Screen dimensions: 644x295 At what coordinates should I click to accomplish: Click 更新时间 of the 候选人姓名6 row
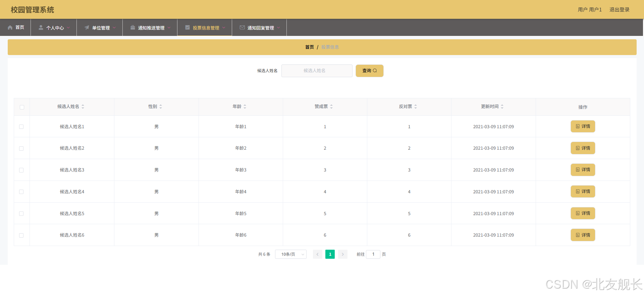pyautogui.click(x=493, y=235)
